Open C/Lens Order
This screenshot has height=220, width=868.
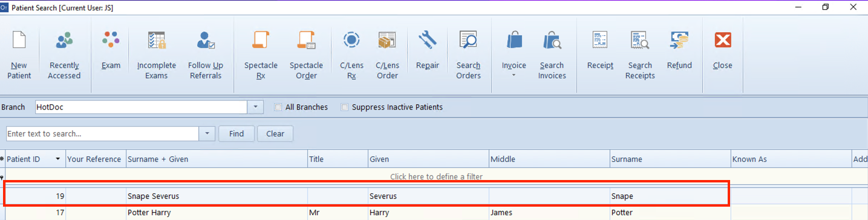(x=387, y=55)
